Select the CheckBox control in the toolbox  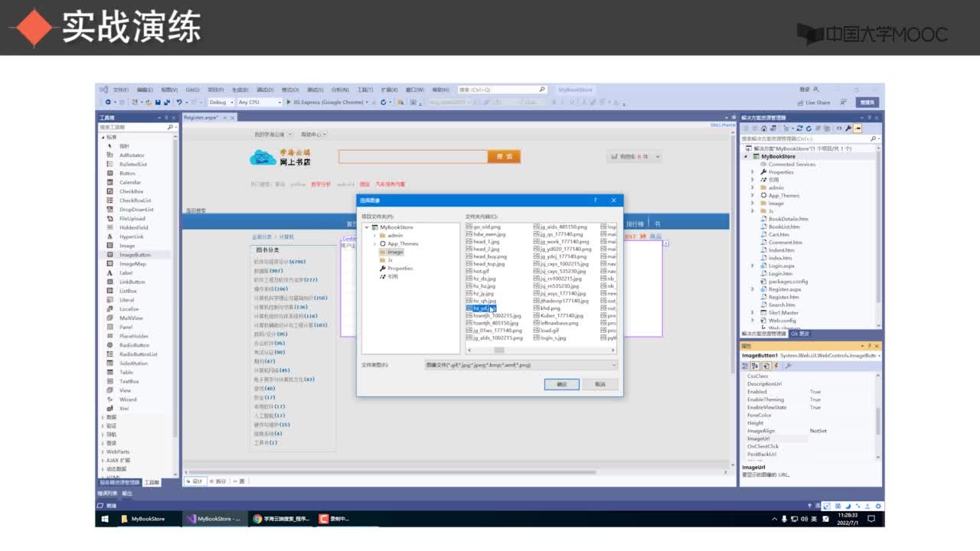(131, 191)
